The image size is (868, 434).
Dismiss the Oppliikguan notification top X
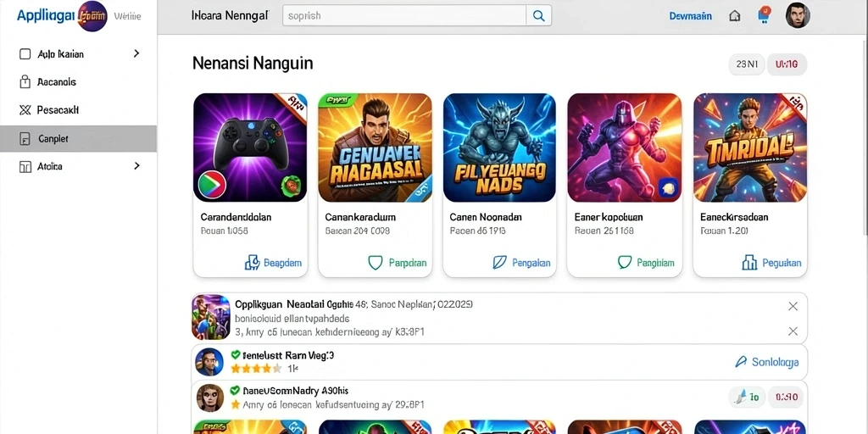pyautogui.click(x=793, y=306)
